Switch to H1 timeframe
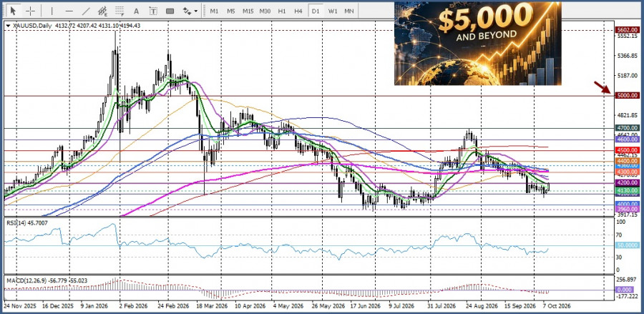 pyautogui.click(x=282, y=11)
